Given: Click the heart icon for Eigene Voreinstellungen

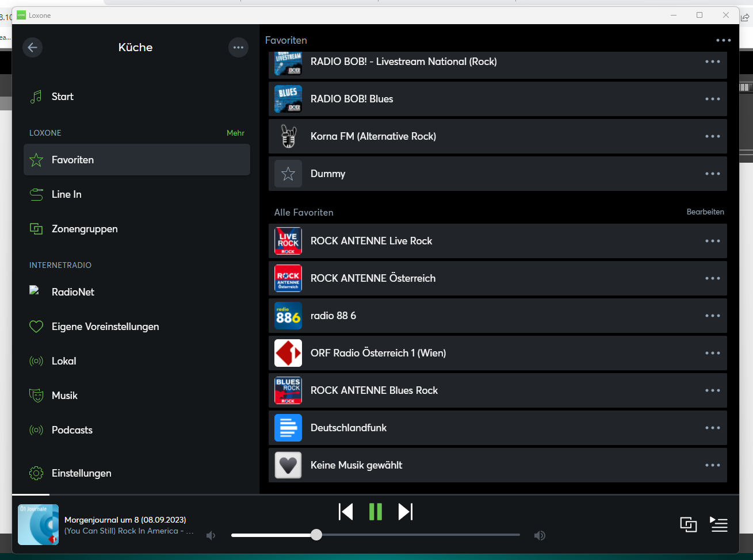Looking at the screenshot, I should [x=36, y=327].
